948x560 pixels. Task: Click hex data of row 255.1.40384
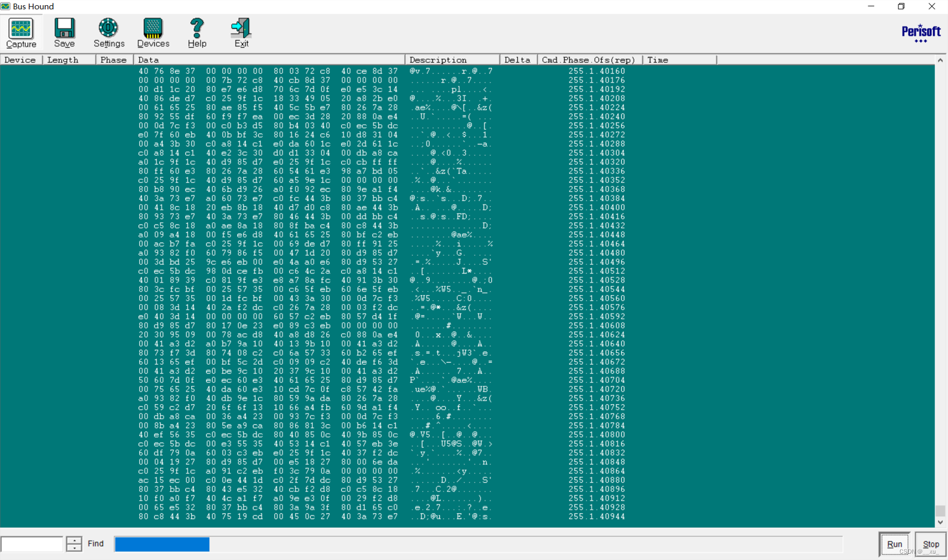click(x=268, y=199)
